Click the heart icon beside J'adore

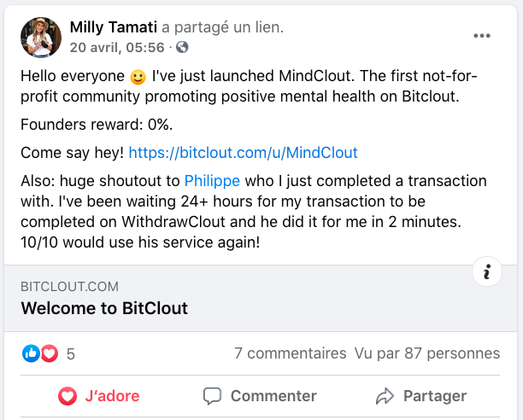click(x=67, y=396)
